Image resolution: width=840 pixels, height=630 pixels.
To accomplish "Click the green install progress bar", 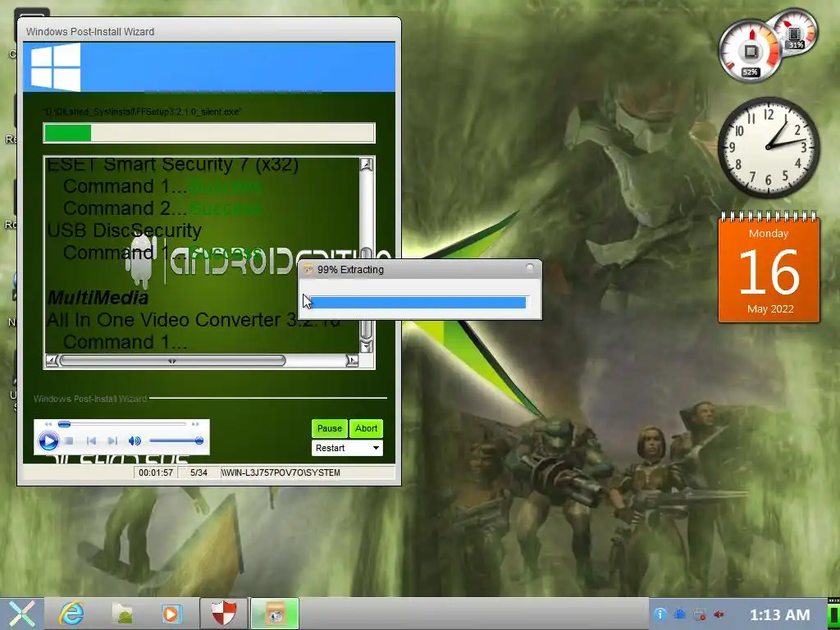I will [x=209, y=133].
